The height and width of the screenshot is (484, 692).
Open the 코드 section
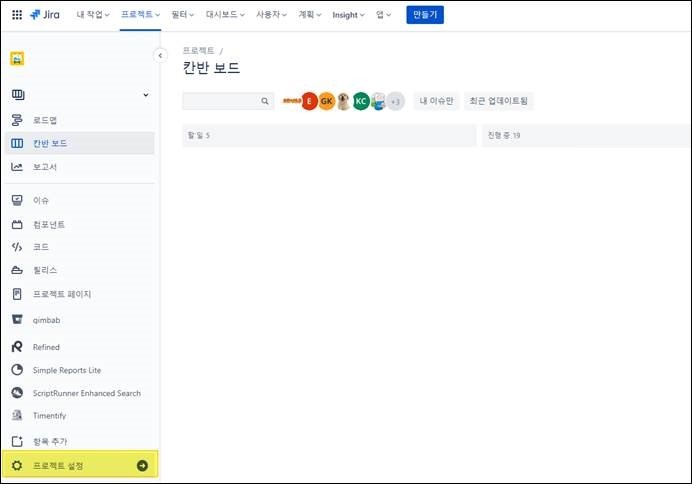click(x=40, y=246)
